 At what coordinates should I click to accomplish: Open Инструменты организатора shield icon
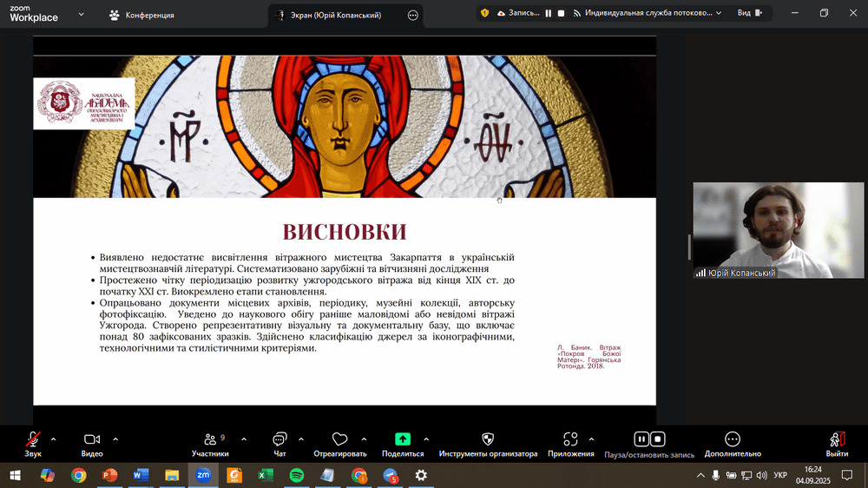tap(488, 439)
